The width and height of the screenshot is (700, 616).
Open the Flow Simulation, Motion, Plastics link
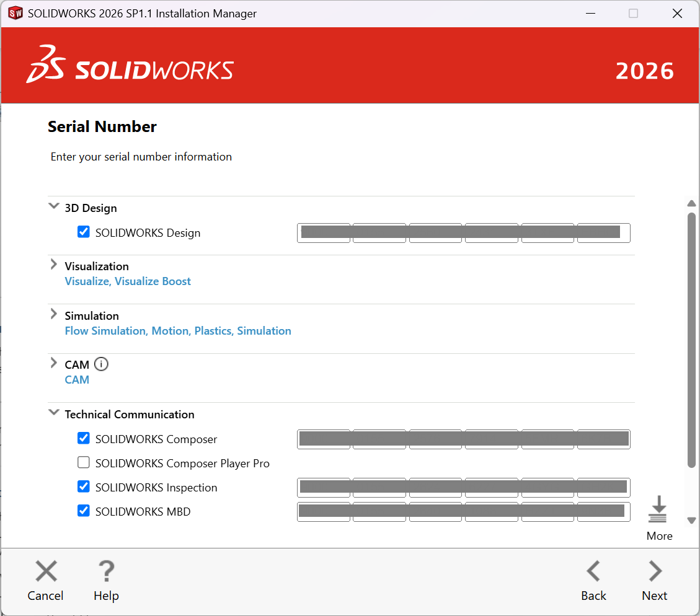pyautogui.click(x=178, y=331)
